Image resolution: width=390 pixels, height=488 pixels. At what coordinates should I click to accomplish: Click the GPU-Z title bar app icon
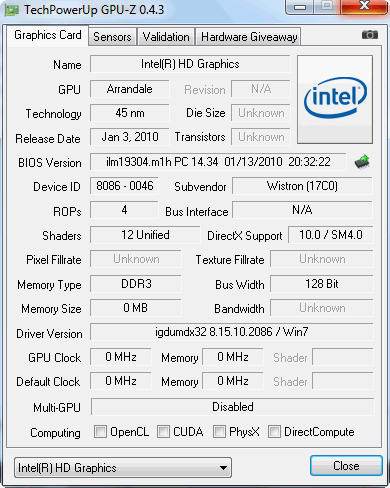(11, 10)
